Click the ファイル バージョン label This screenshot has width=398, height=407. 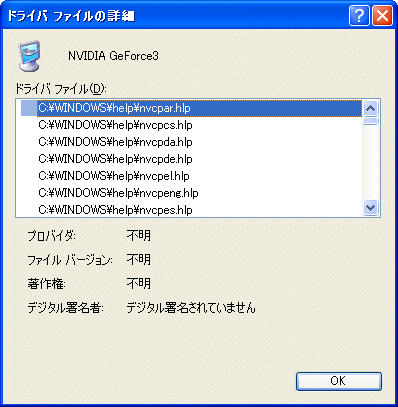coord(70,260)
